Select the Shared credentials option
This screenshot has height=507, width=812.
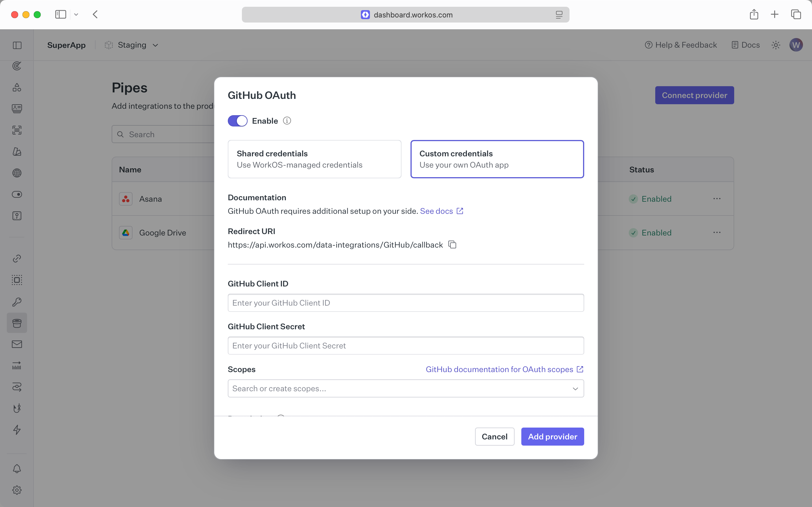pos(314,159)
